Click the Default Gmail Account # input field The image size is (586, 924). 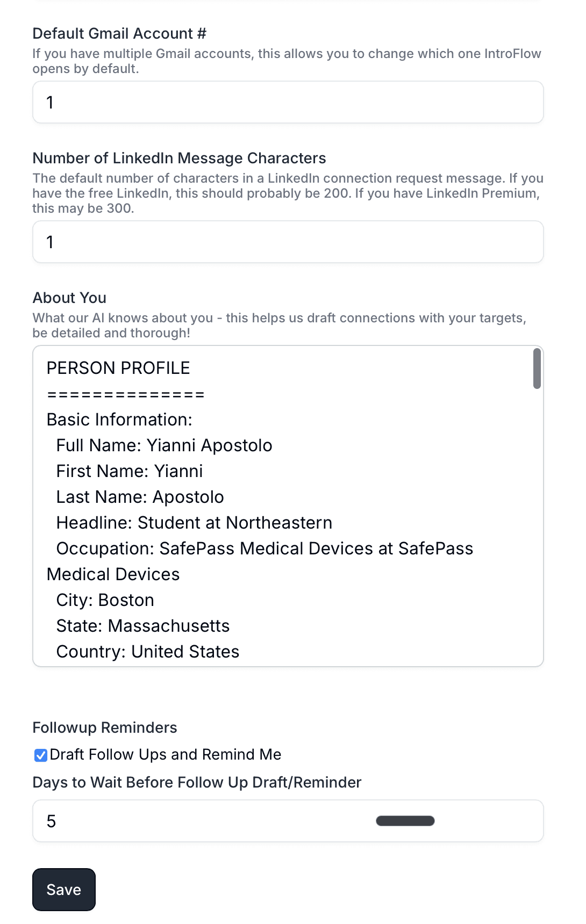coord(288,102)
